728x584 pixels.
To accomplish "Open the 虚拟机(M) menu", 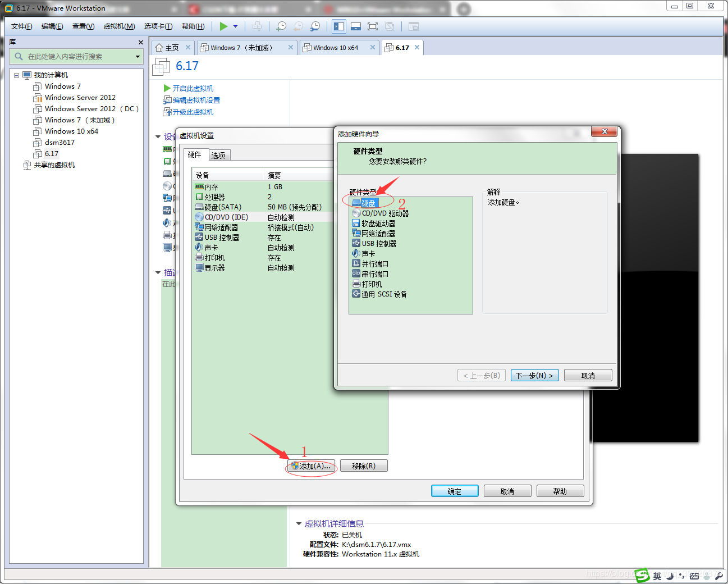I will (x=119, y=26).
